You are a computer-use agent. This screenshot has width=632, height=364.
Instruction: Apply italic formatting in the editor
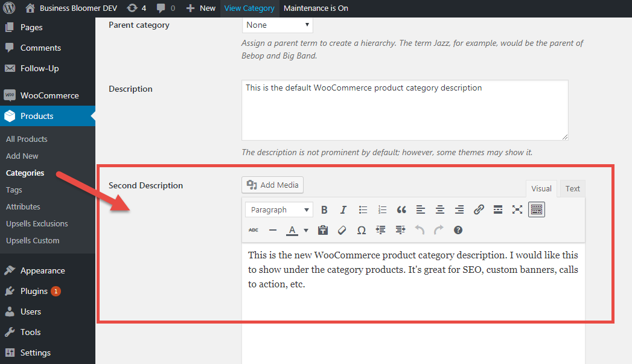(x=343, y=210)
